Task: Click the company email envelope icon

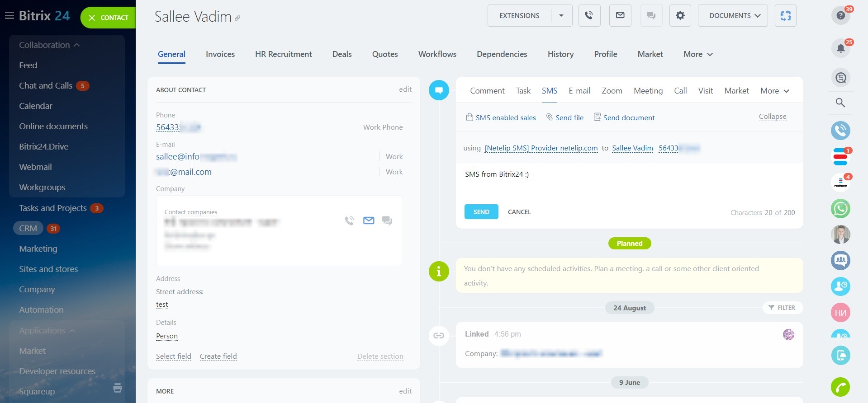Action: click(x=369, y=220)
